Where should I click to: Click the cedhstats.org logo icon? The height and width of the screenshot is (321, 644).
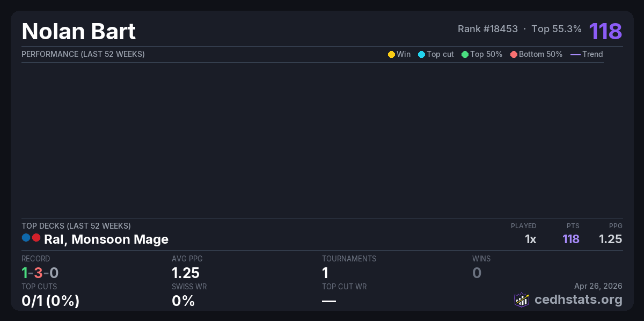522,300
